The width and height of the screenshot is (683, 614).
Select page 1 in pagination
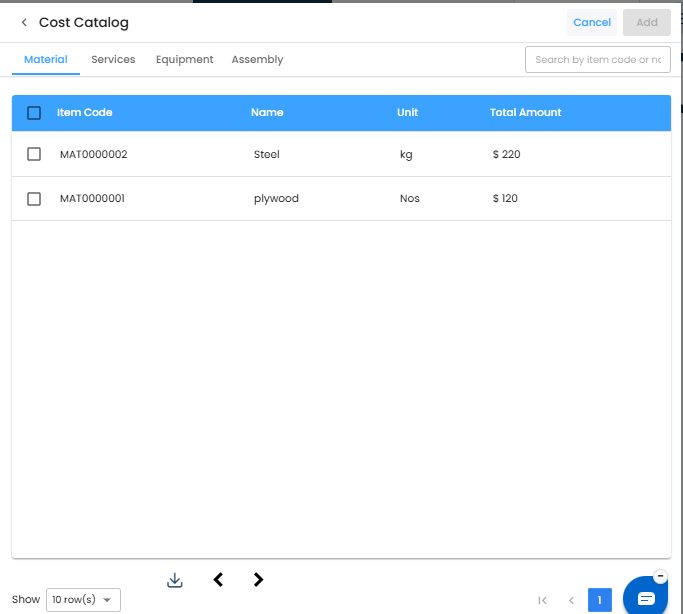coord(600,600)
